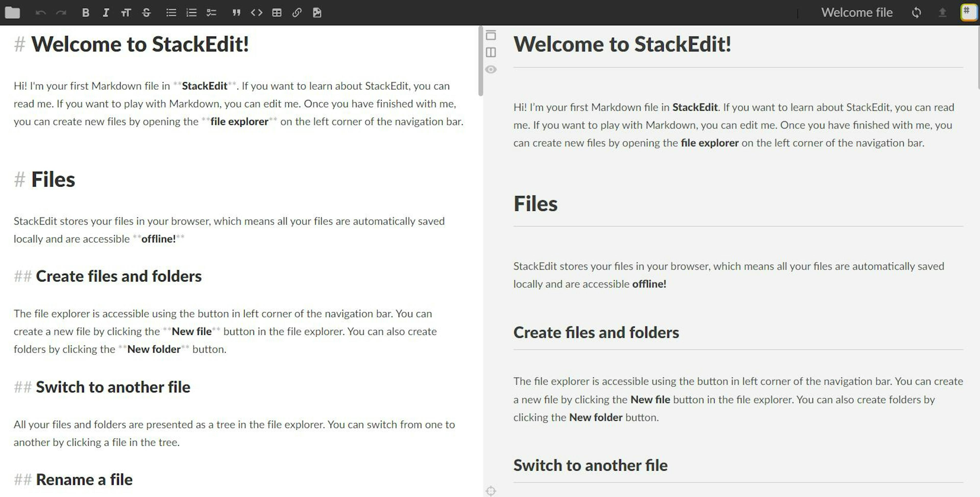Insert an unordered bullet list

point(171,13)
